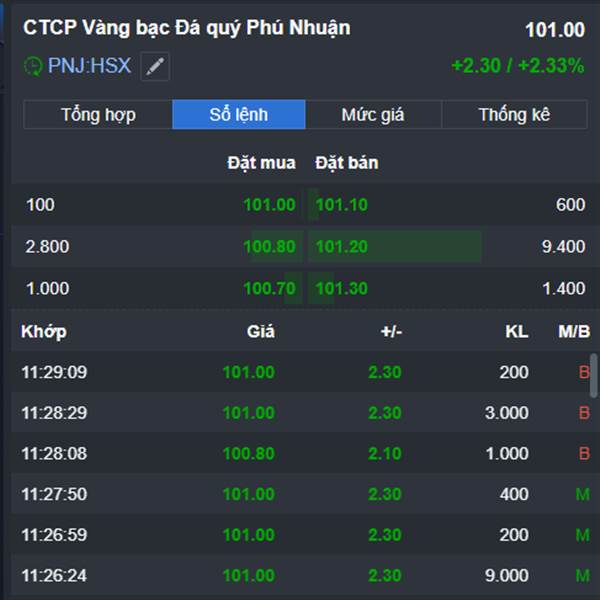600x600 pixels.
Task: Click the 101.30 ask price
Action: 342,289
